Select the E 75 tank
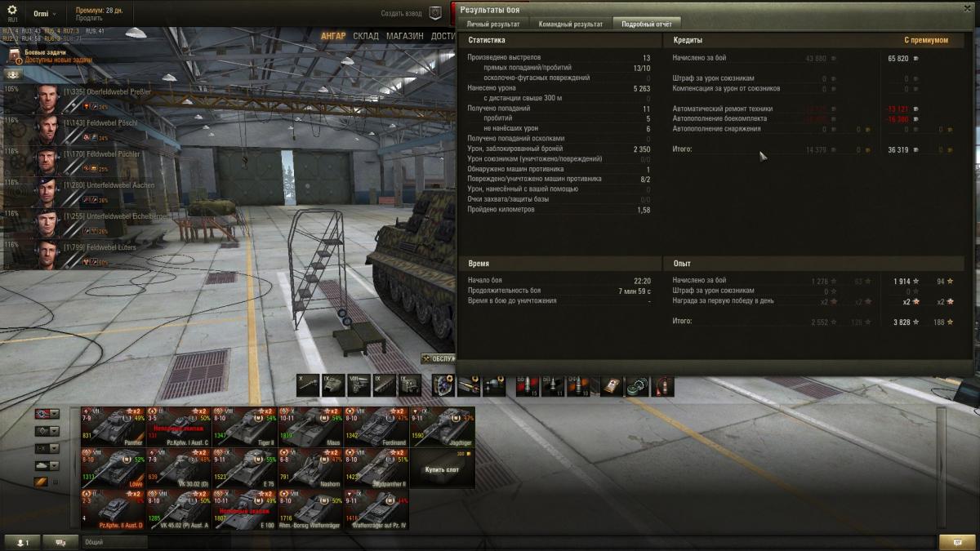Viewport: 980px width, 551px height. [x=244, y=468]
